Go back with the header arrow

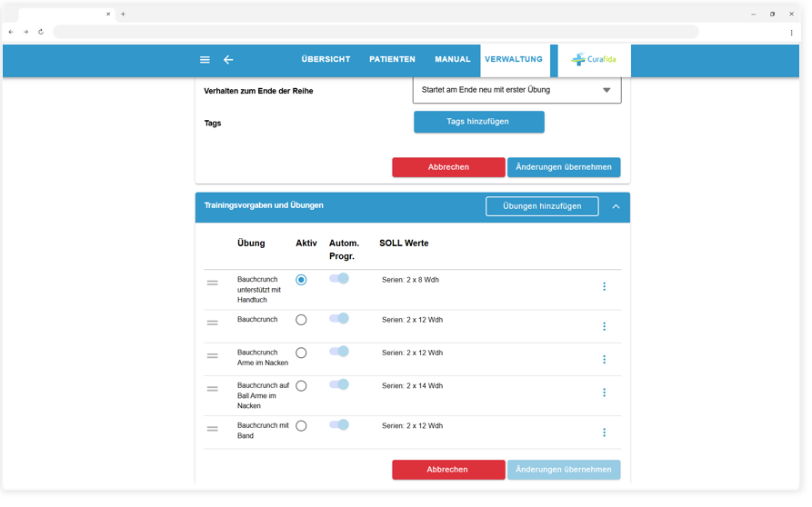228,60
